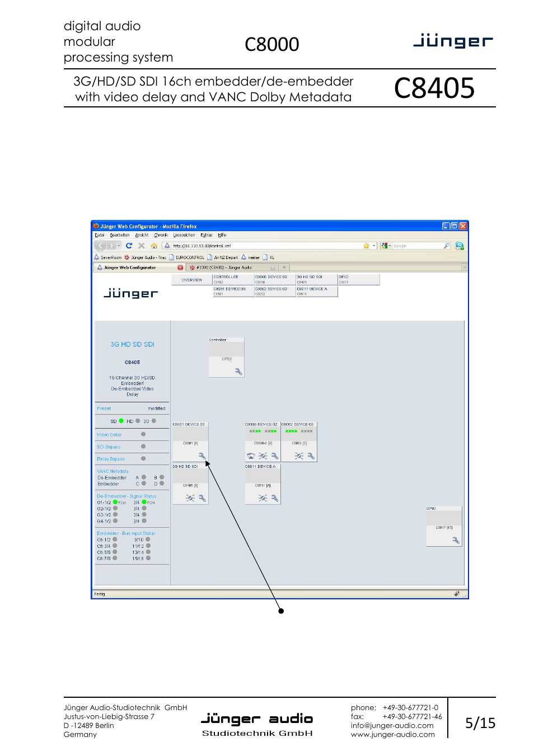Click inside the Google search box
534x756 pixels.
pyautogui.click(x=418, y=246)
